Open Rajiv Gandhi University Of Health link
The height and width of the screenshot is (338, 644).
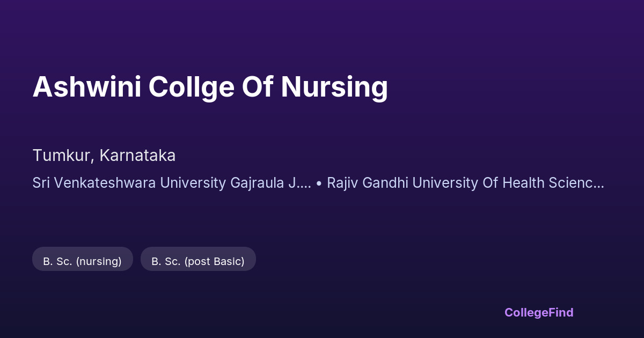(465, 183)
